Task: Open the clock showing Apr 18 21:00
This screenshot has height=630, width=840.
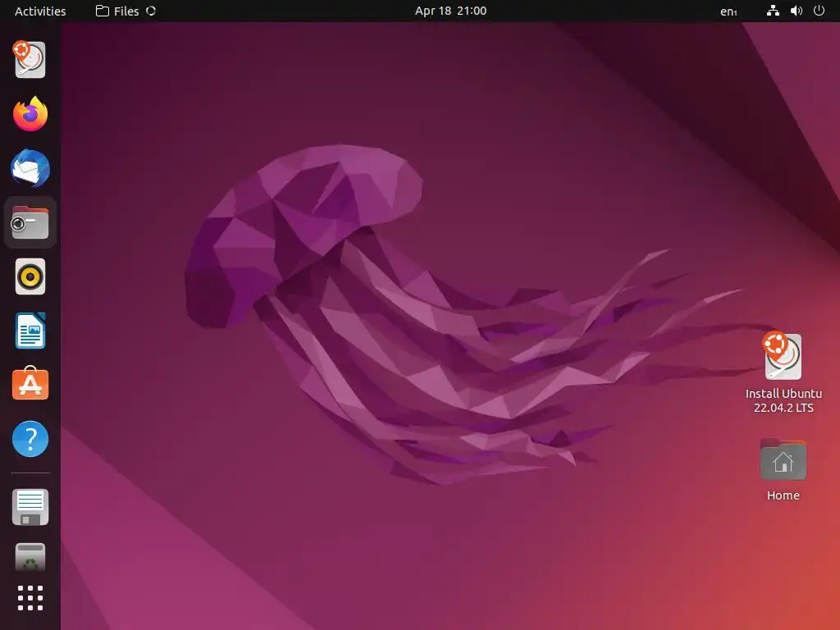Action: (450, 11)
